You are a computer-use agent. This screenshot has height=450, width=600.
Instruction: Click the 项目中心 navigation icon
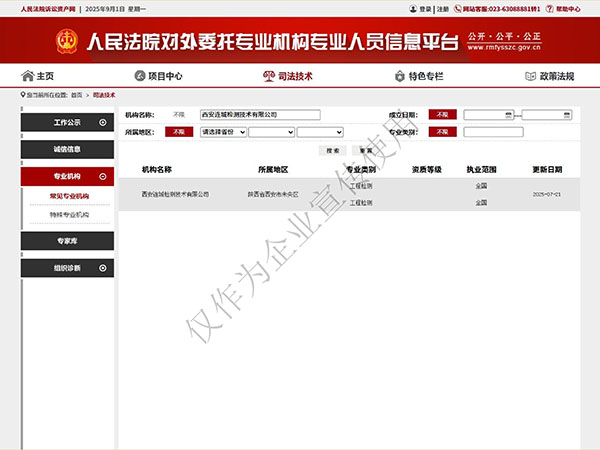pos(139,76)
